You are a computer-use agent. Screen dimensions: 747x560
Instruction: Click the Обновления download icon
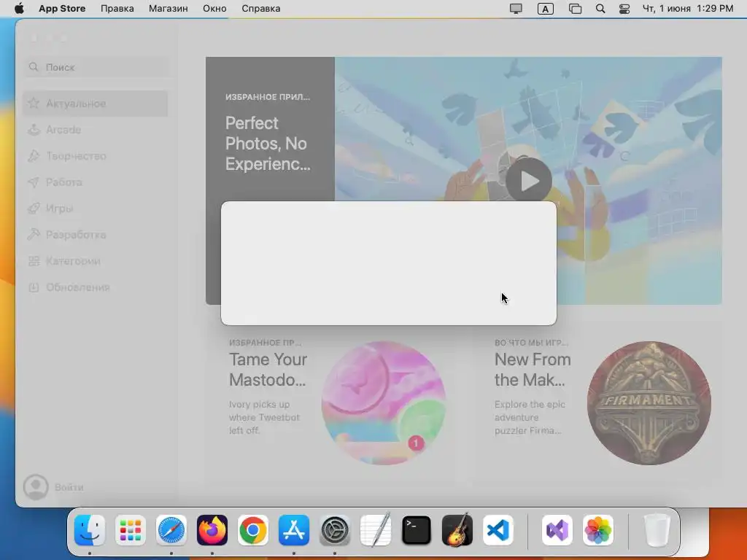[34, 287]
